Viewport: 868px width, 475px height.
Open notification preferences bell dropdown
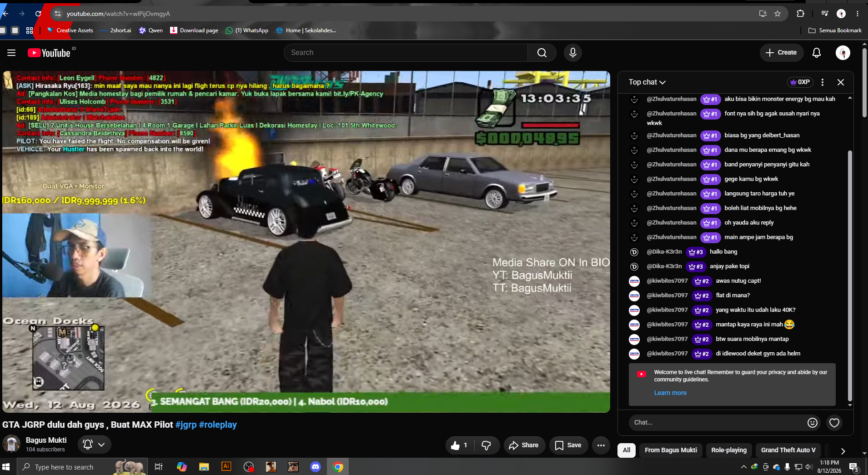(x=94, y=445)
